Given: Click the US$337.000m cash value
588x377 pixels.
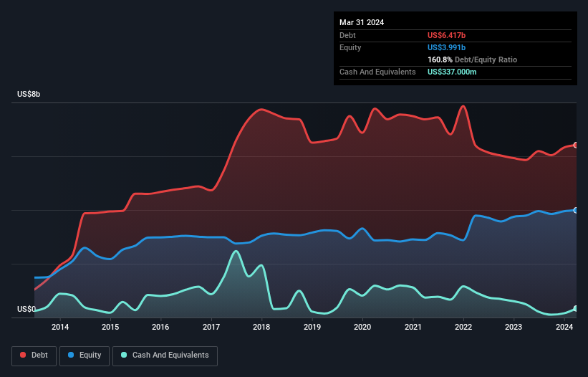Looking at the screenshot, I should 452,72.
